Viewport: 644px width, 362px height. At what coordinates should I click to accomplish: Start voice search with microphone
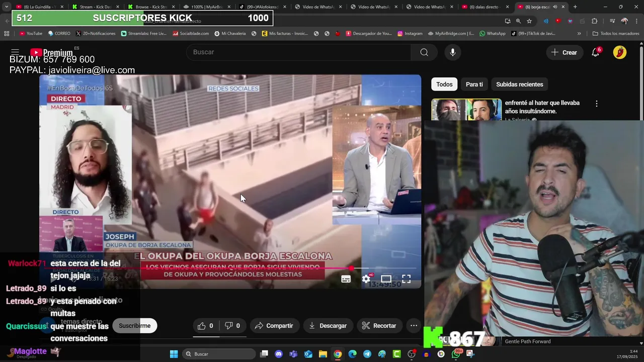pyautogui.click(x=453, y=52)
